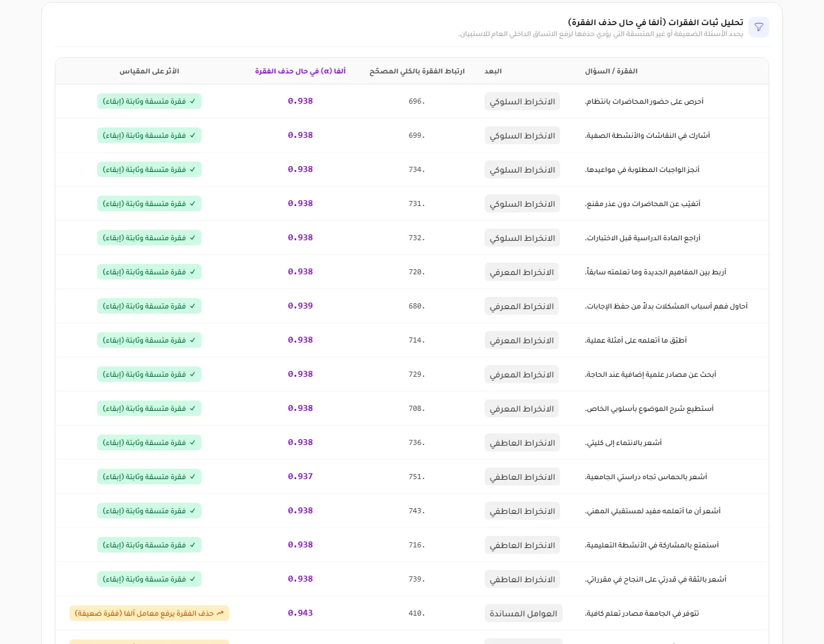Select the item 'أستطيع شرح الموضوع بأسلوبي الخاص'

[x=649, y=408]
